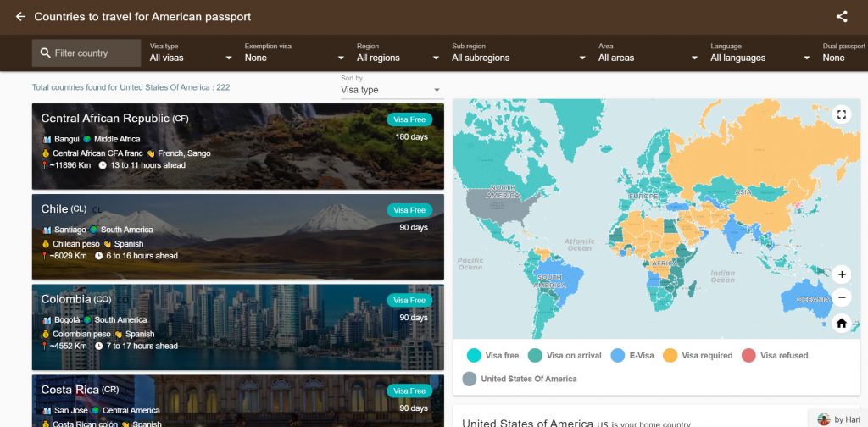This screenshot has width=868, height=427.
Task: Click the share icon in header
Action: [842, 17]
